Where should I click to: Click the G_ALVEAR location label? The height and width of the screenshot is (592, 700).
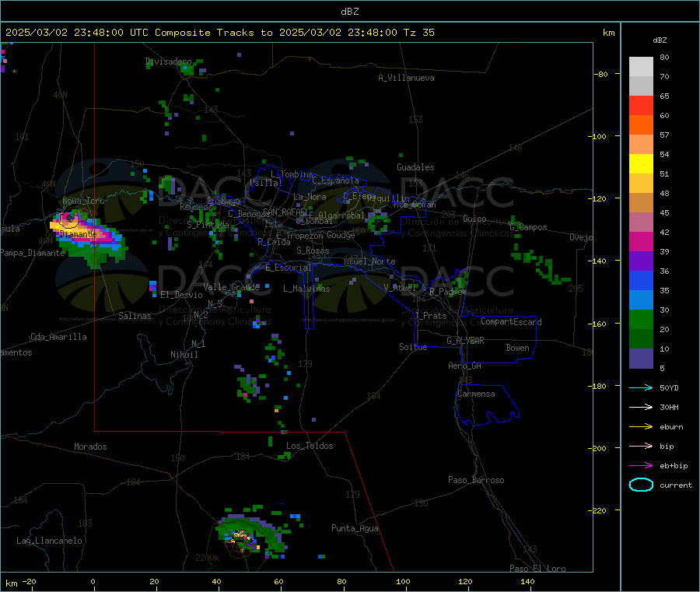[465, 341]
